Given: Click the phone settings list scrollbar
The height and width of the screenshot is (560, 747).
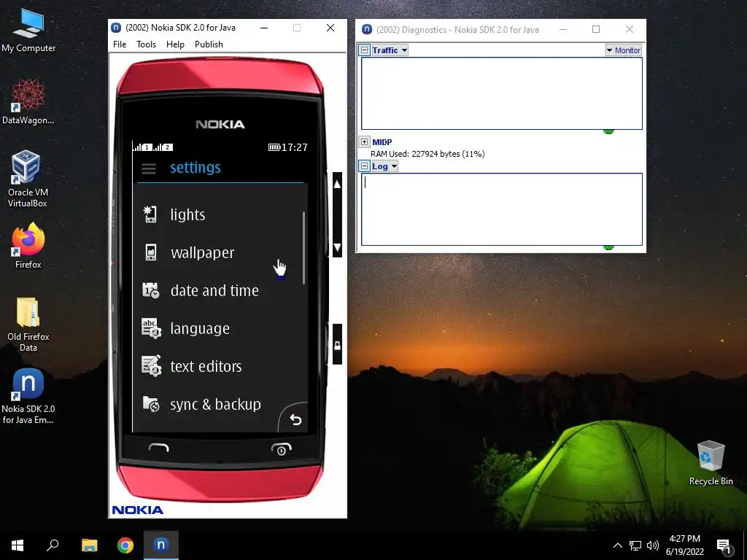Looking at the screenshot, I should click(x=303, y=248).
